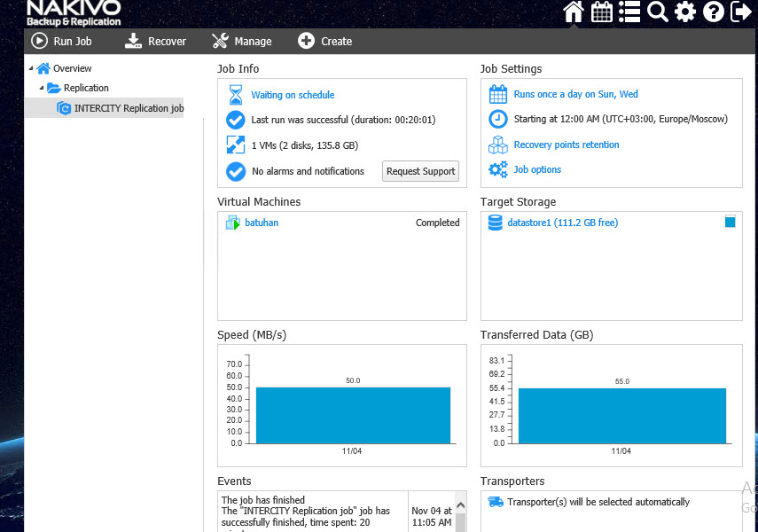Image resolution: width=758 pixels, height=532 pixels.
Task: Click the batuhan virtual machine link
Action: click(x=262, y=223)
